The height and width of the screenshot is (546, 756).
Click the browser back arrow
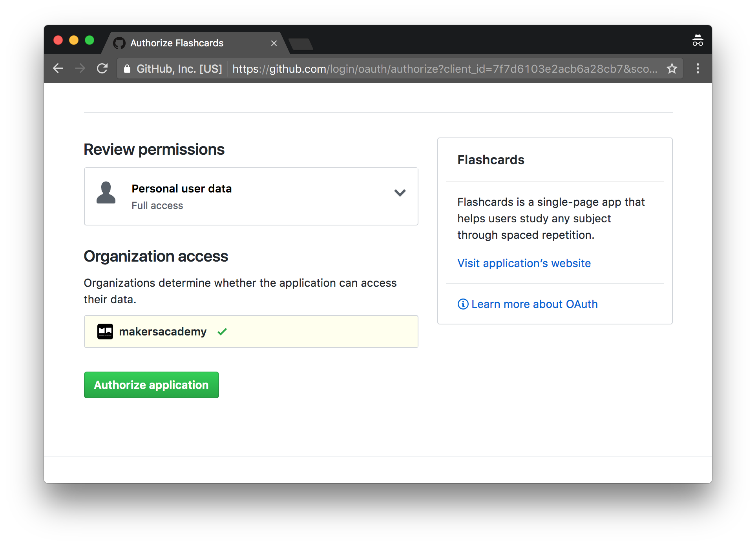[x=58, y=68]
